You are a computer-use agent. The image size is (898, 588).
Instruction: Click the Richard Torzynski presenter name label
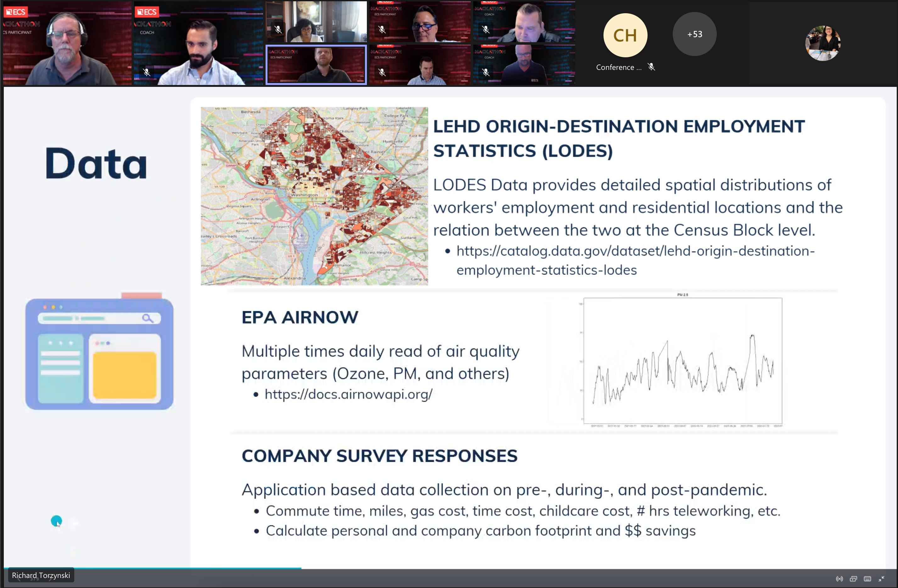41,575
